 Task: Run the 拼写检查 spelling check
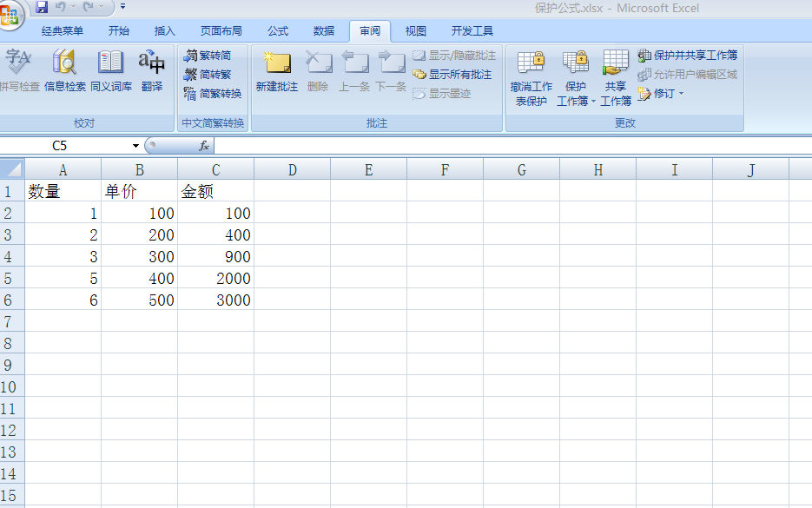pos(18,70)
